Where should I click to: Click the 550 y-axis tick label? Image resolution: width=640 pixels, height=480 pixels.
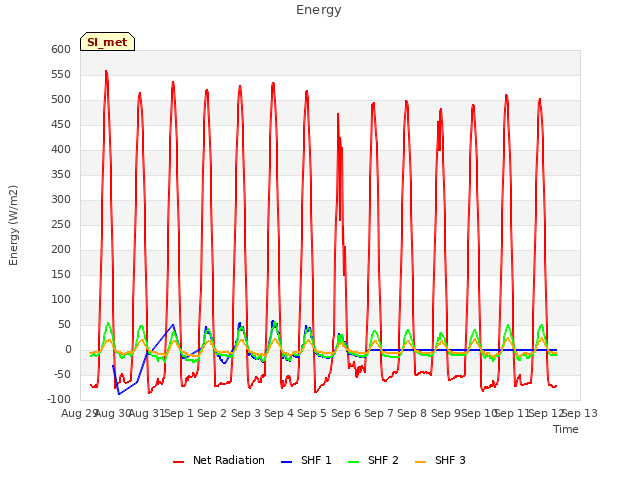[61, 75]
